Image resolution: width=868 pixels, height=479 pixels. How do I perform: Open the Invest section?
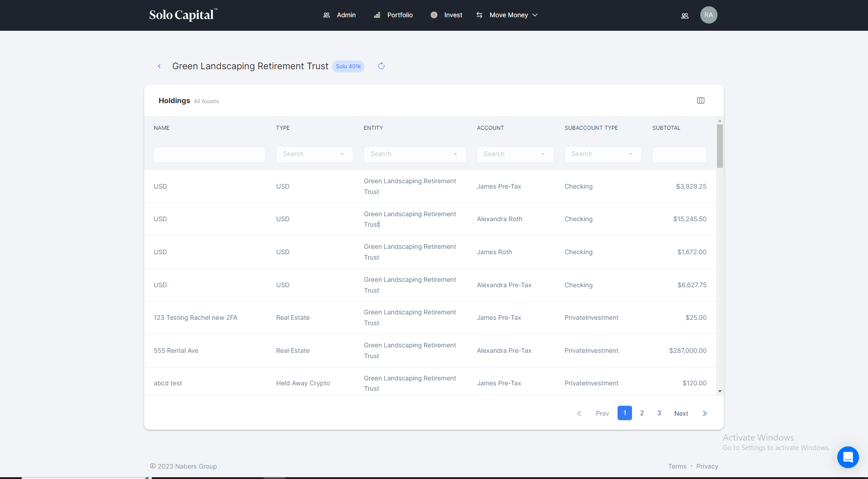pyautogui.click(x=446, y=15)
